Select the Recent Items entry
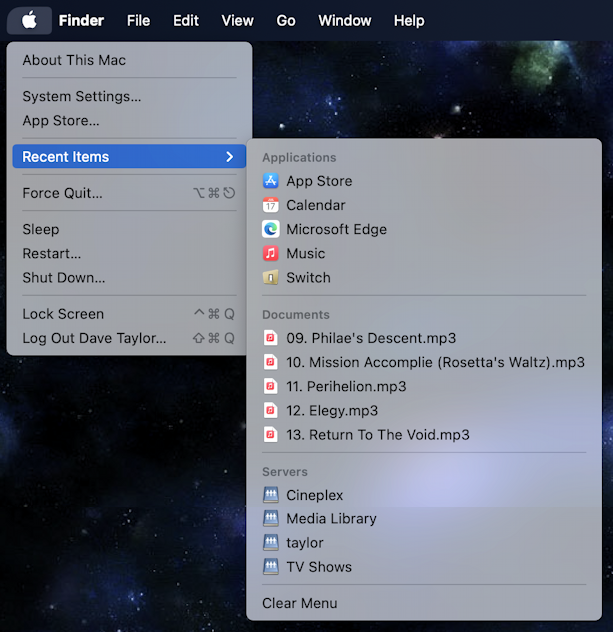The height and width of the screenshot is (632, 613). 129,156
